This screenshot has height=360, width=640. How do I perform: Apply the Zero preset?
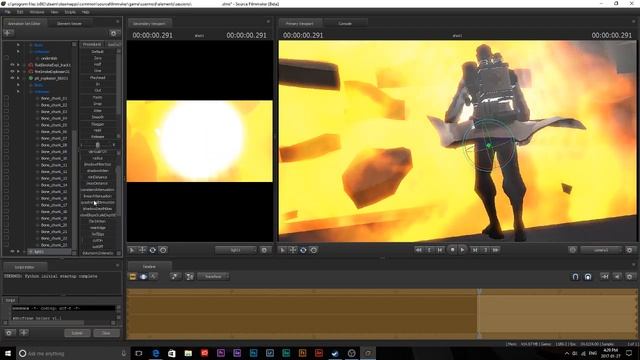98,58
